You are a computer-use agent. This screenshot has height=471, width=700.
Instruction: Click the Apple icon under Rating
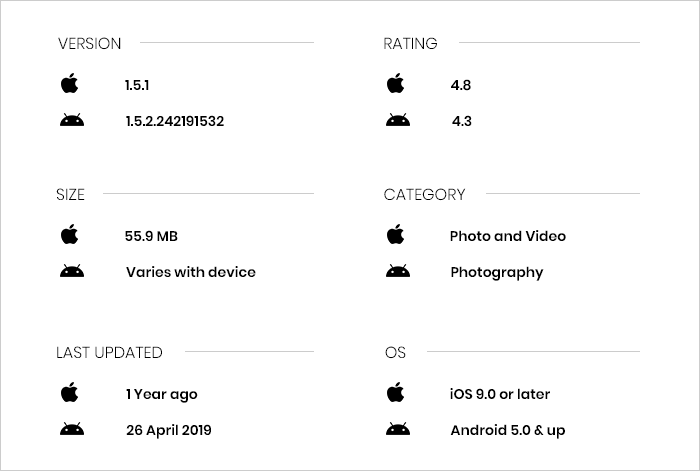[396, 83]
